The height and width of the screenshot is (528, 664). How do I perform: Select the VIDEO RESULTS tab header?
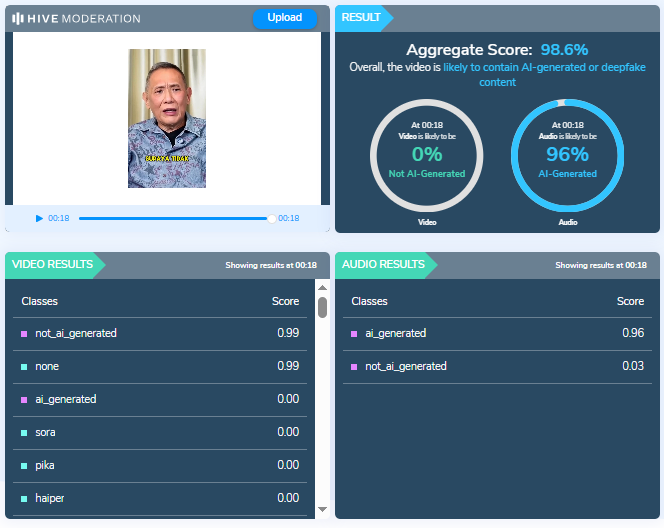click(55, 265)
